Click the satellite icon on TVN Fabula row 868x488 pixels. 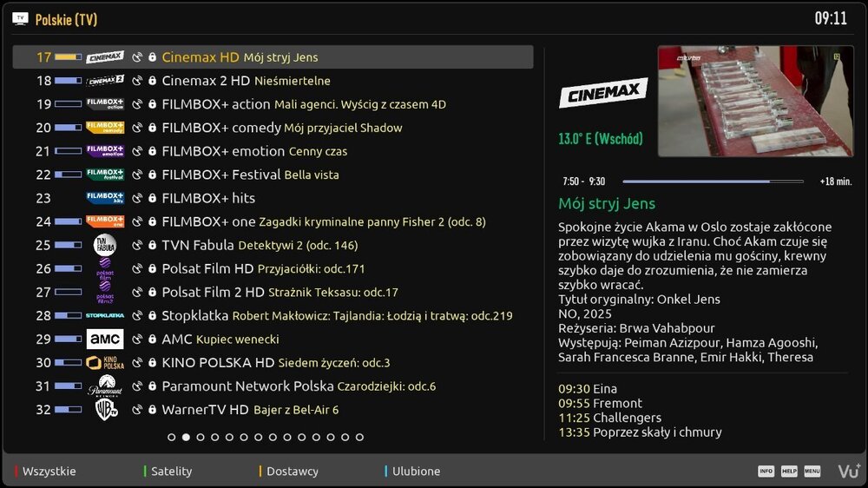[137, 245]
